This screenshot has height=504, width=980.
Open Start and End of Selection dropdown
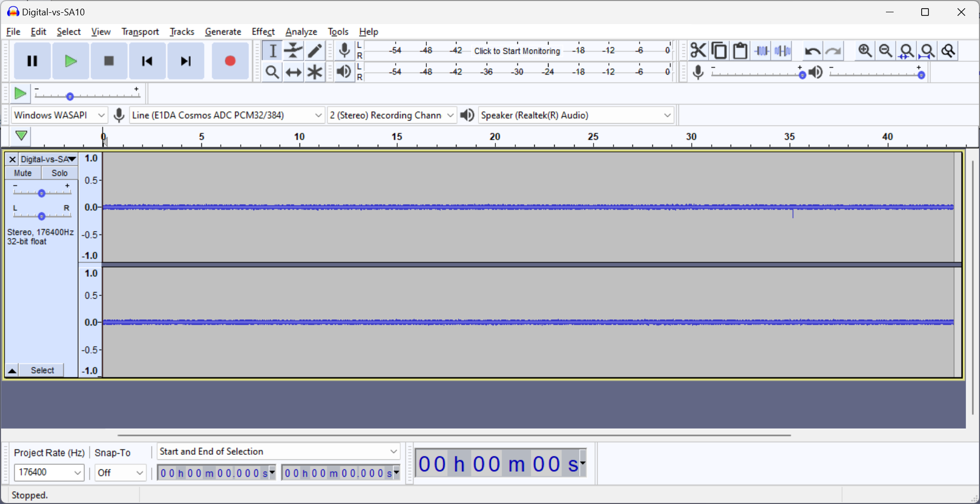coord(278,451)
